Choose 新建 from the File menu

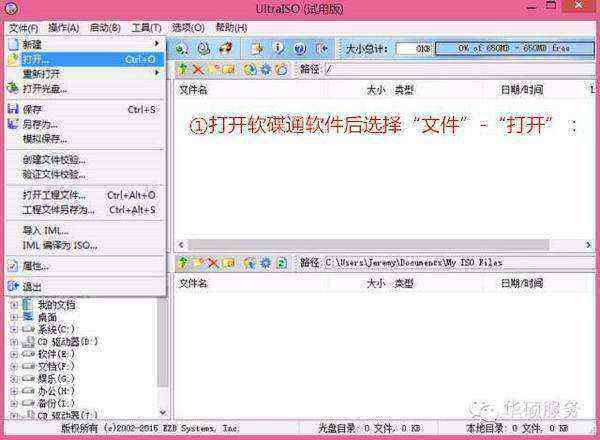[x=85, y=44]
